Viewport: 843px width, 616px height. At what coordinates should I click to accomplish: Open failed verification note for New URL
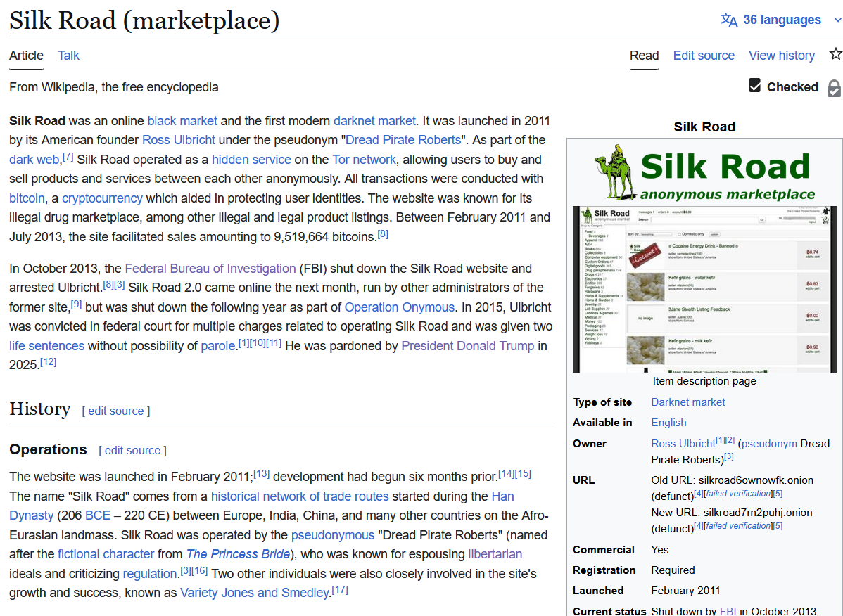coord(738,526)
